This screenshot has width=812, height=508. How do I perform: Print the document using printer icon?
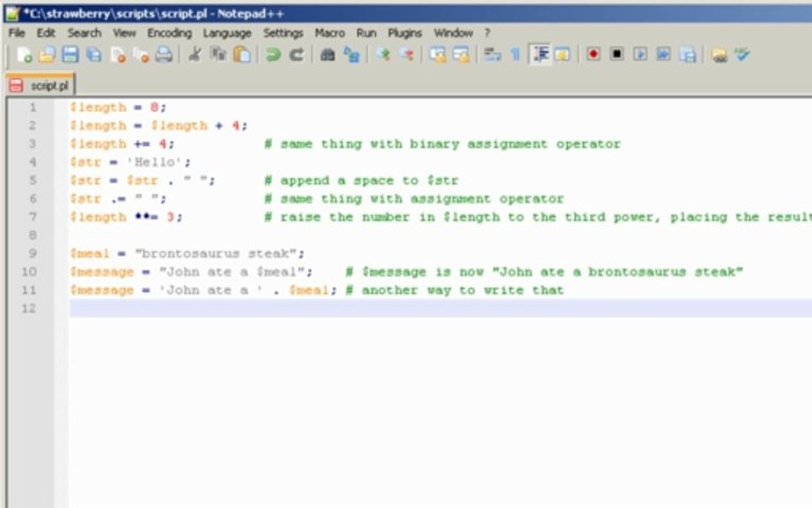[x=164, y=54]
